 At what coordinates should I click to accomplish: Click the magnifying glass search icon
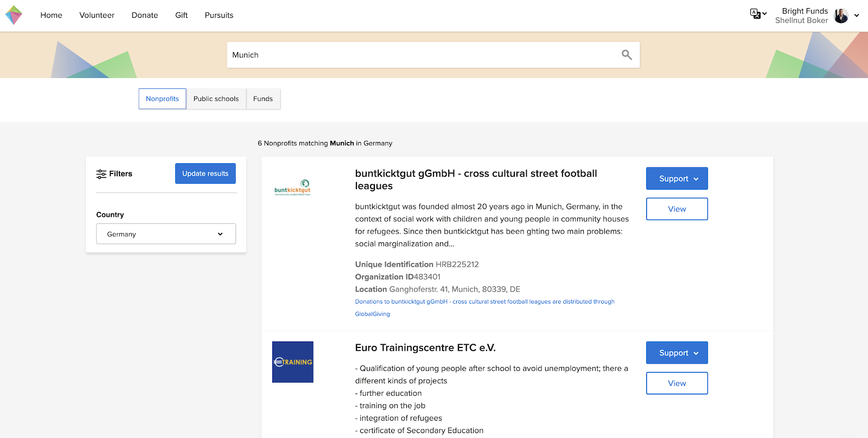[x=627, y=55]
